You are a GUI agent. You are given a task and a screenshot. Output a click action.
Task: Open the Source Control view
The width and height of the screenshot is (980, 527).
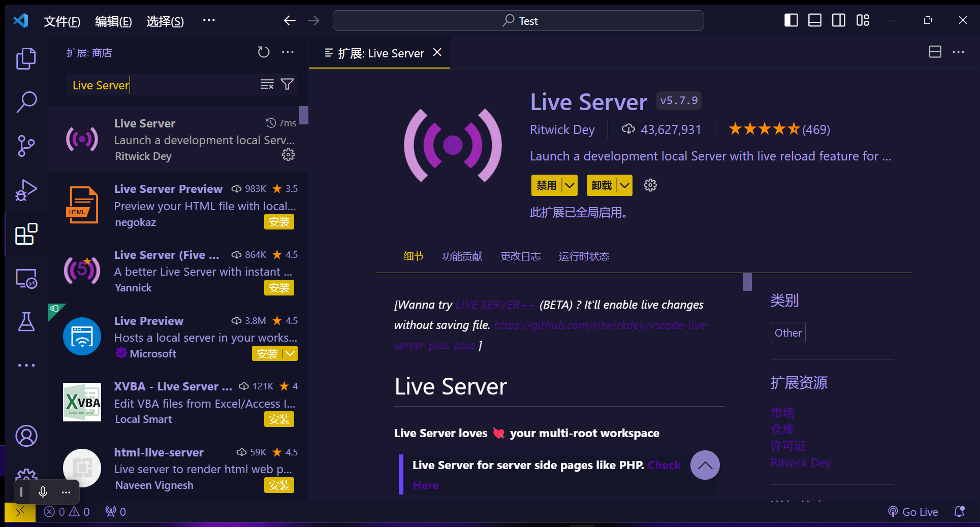pyautogui.click(x=26, y=146)
